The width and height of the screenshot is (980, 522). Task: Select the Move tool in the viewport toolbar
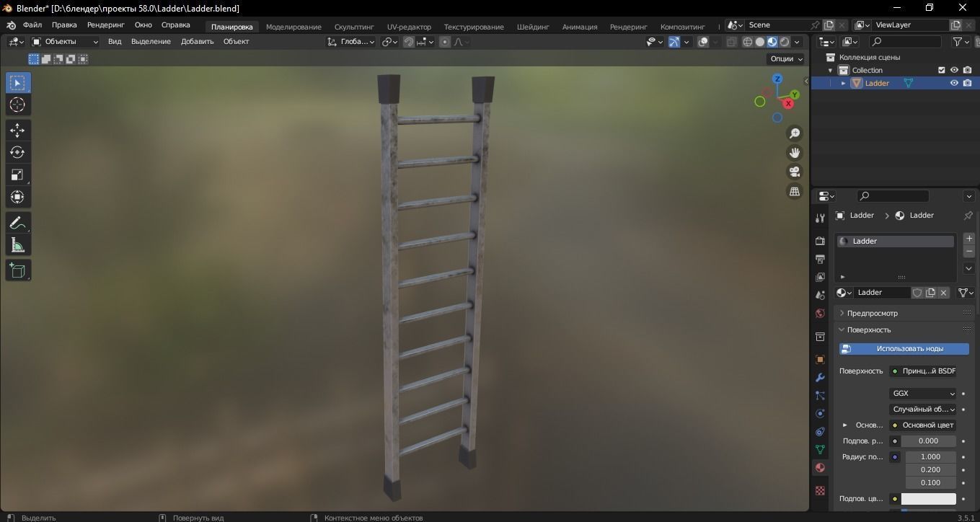pos(17,130)
